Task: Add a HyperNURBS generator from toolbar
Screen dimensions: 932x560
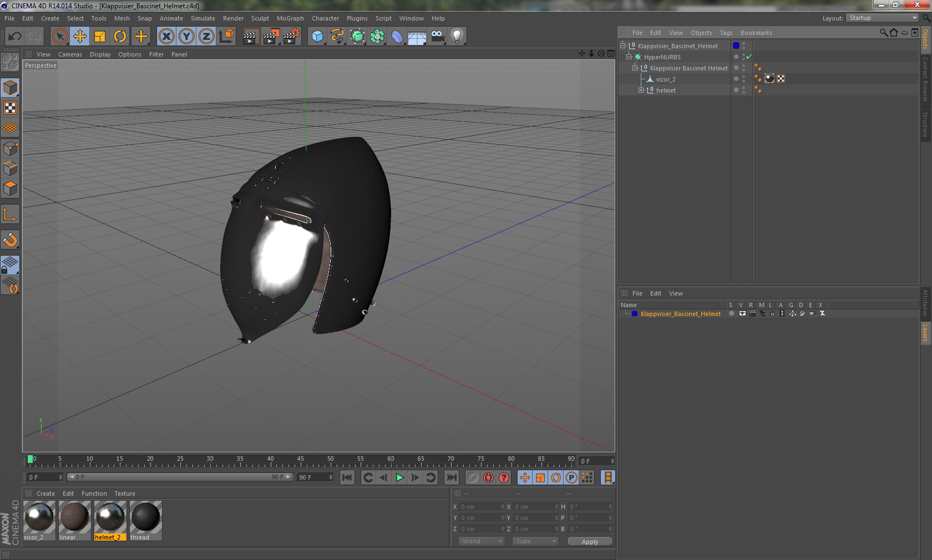Action: tap(357, 37)
